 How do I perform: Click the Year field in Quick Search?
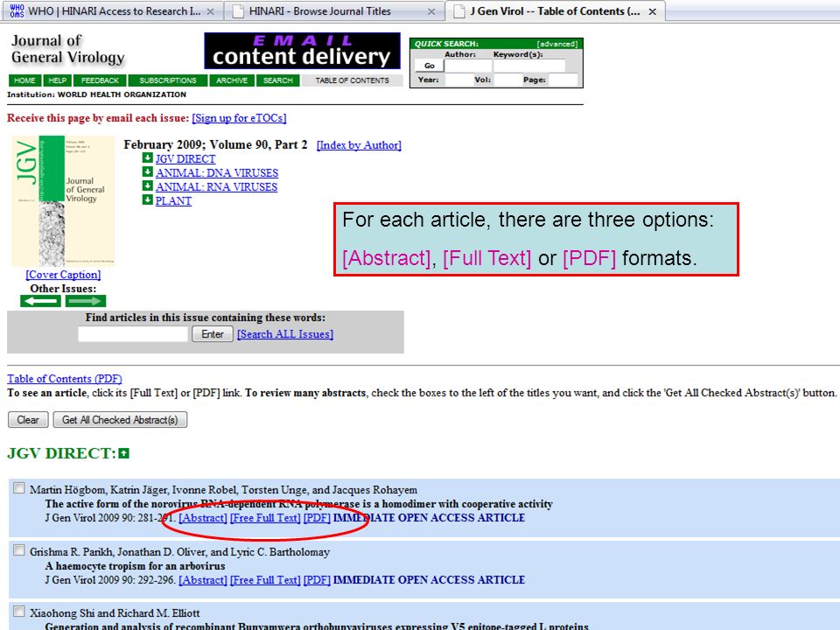point(458,80)
